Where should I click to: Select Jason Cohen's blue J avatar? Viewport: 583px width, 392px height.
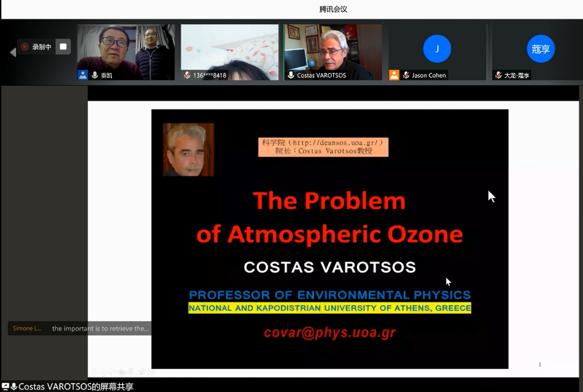[x=437, y=49]
